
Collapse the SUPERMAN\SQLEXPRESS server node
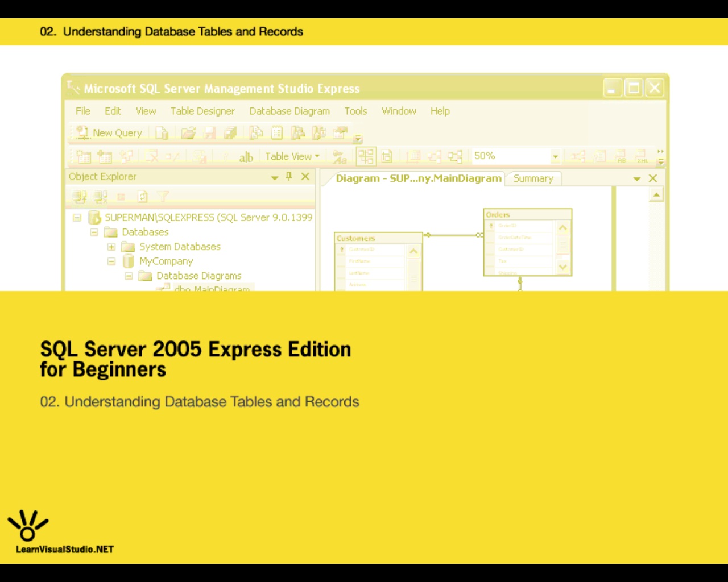pyautogui.click(x=77, y=218)
